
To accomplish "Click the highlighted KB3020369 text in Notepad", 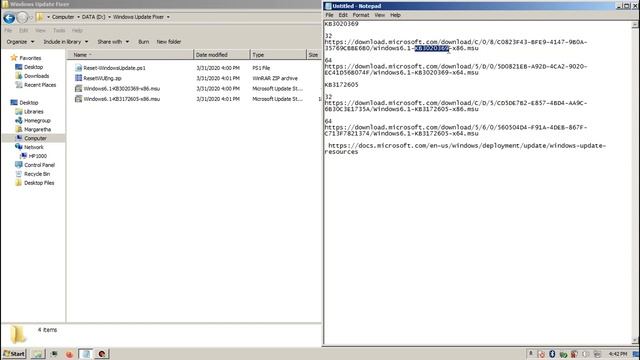I will [432, 48].
